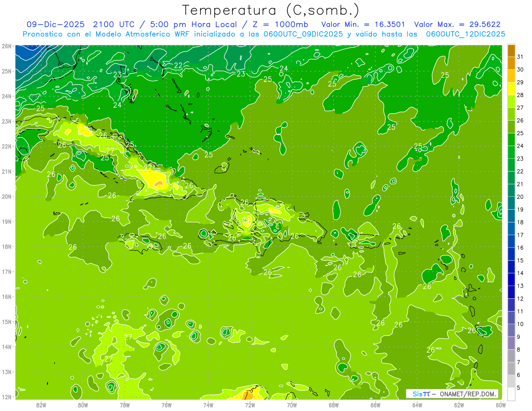Select blue legend swatch between 16 and 17
The image size is (532, 411).
tap(511, 241)
